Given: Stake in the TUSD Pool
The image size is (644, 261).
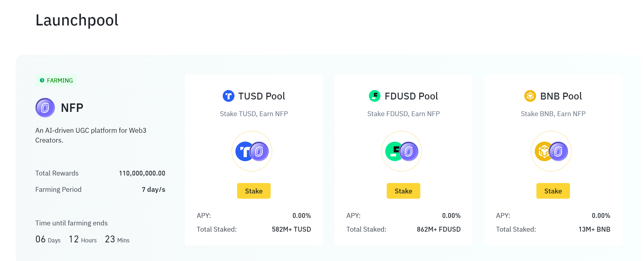Looking at the screenshot, I should (x=254, y=191).
